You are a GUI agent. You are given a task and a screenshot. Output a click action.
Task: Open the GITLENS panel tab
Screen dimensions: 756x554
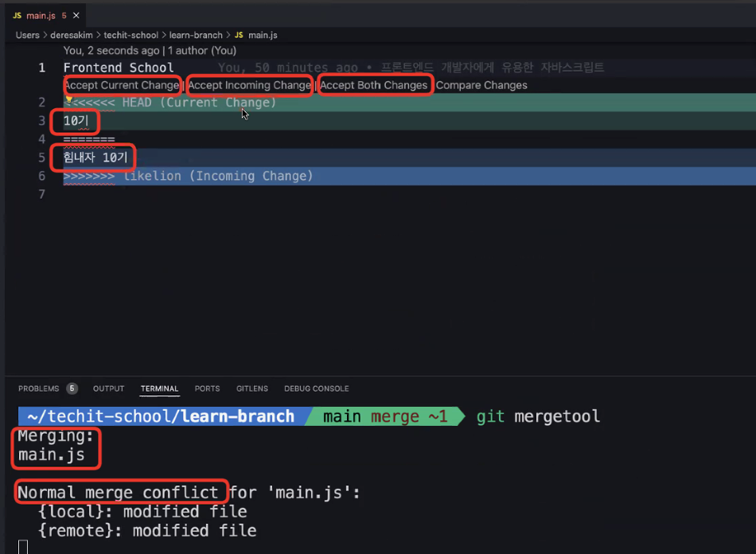click(x=252, y=388)
